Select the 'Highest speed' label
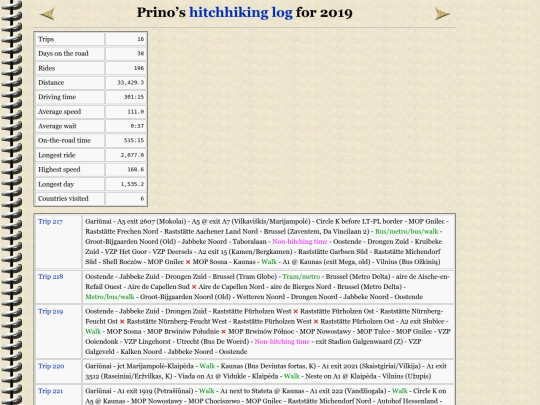 coord(59,170)
